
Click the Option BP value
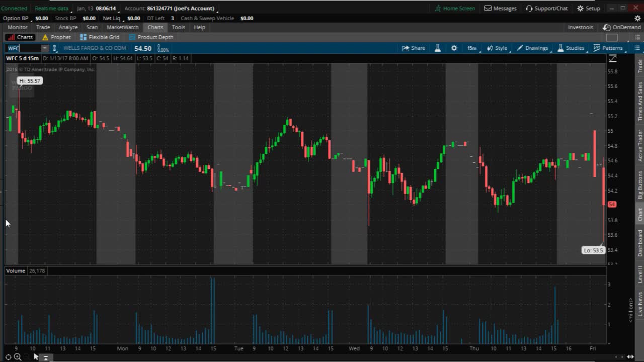coord(42,18)
